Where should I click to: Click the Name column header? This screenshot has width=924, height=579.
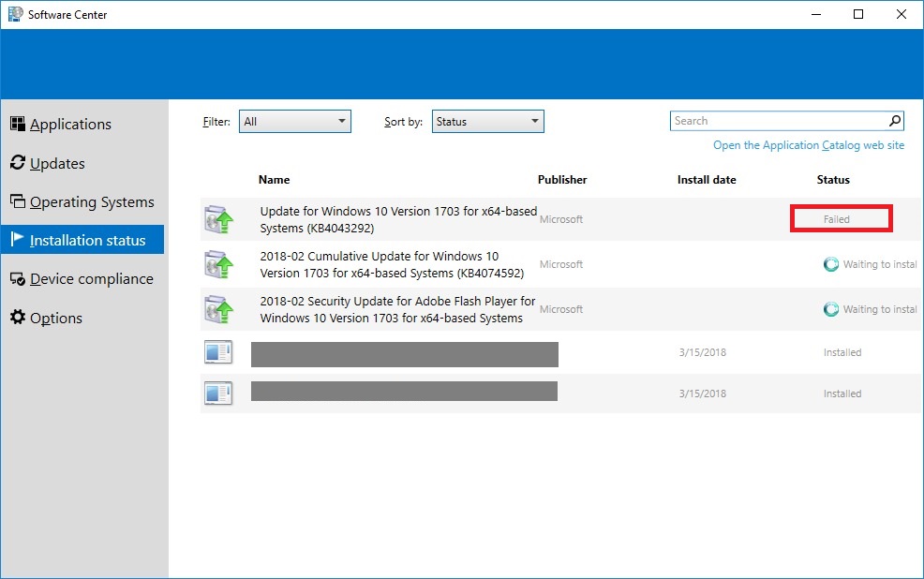click(x=275, y=180)
